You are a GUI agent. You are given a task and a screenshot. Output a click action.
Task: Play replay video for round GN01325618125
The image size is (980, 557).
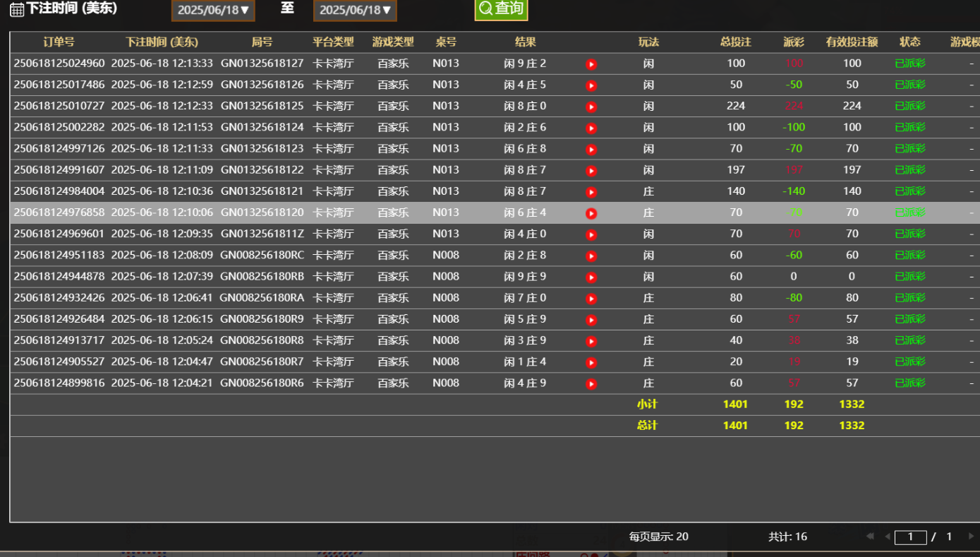point(591,107)
